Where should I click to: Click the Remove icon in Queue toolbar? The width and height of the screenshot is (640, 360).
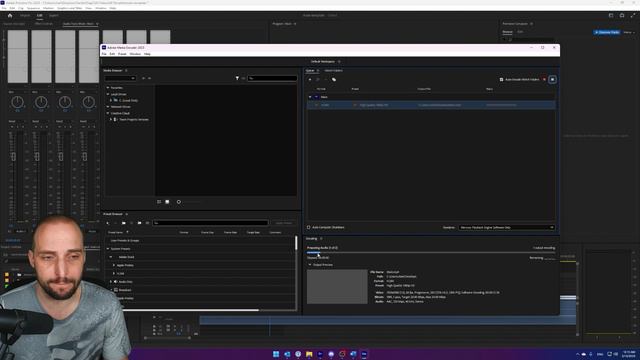click(325, 80)
